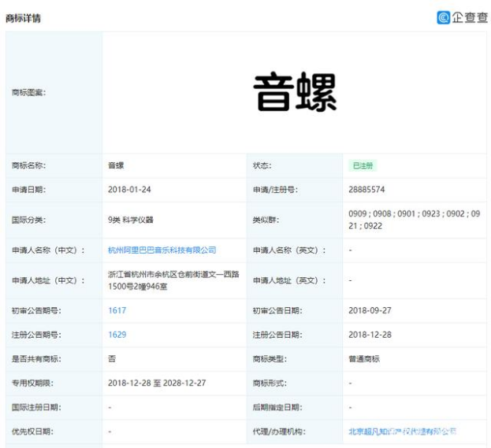Click the 国际注册日期 label
Viewport: 491px width, 448px height.
click(x=36, y=407)
